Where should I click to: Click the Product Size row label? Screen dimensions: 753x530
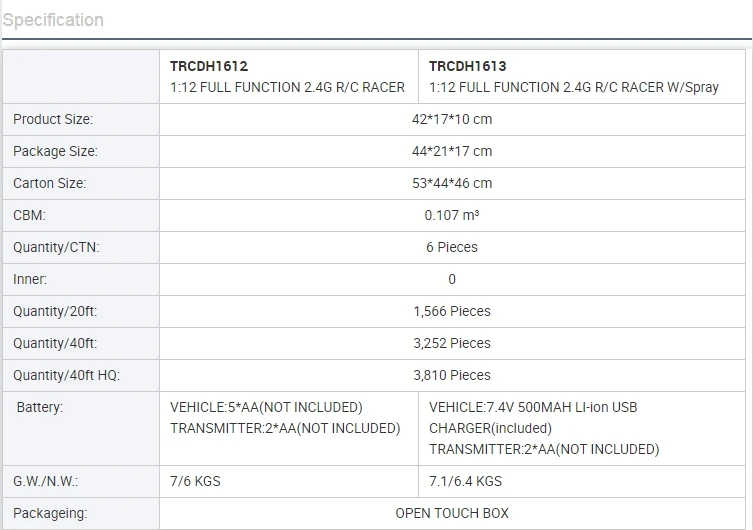click(x=53, y=119)
